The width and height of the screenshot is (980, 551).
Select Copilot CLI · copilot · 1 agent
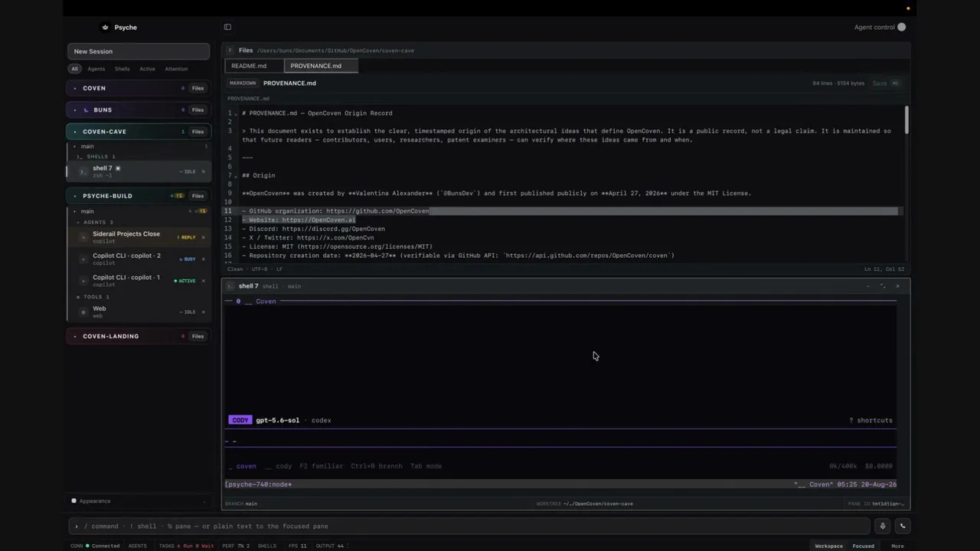(x=139, y=281)
